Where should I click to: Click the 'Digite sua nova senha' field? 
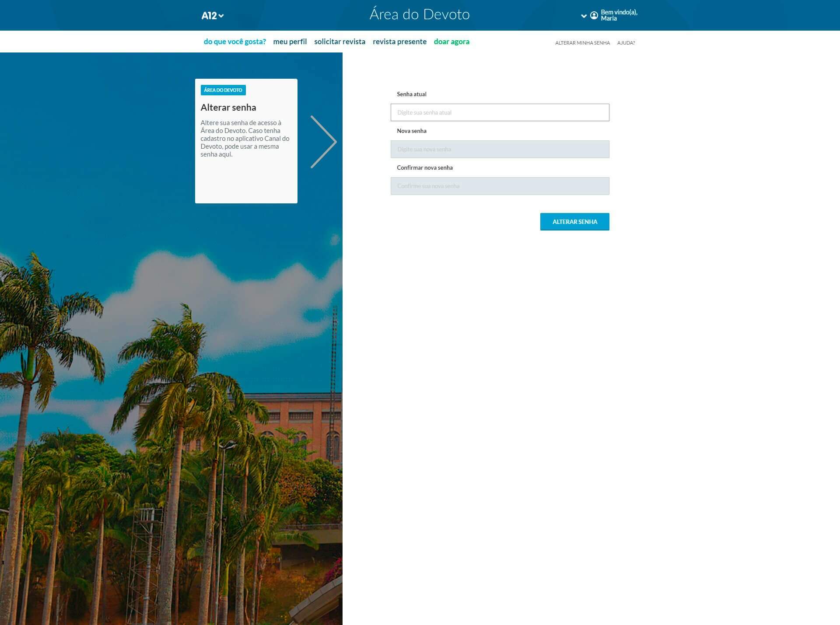(x=500, y=149)
